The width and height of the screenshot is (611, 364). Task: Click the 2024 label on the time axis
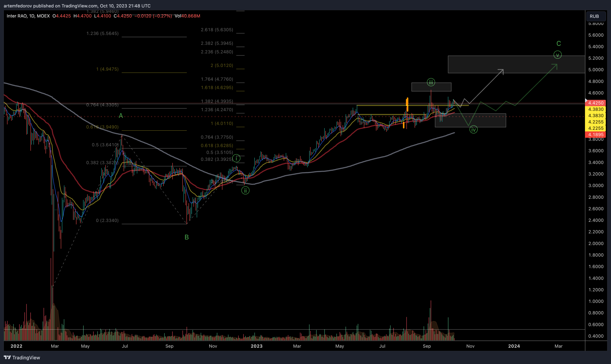(514, 346)
